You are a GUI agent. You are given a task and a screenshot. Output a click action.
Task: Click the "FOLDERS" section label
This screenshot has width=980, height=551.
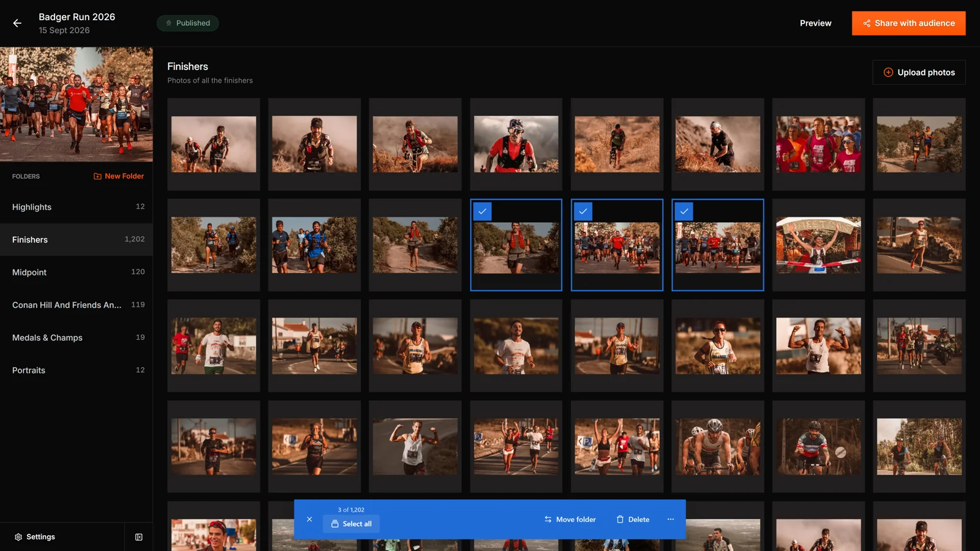26,176
